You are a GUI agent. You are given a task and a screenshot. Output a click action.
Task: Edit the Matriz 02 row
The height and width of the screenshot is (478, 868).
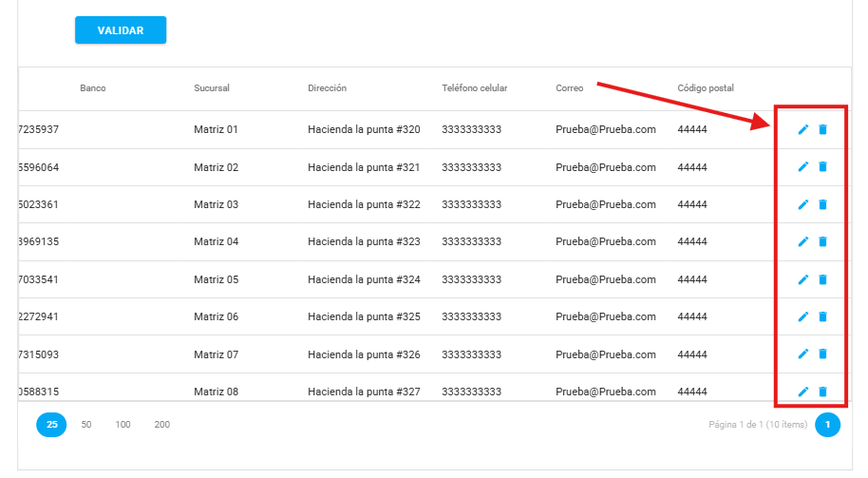tap(803, 167)
